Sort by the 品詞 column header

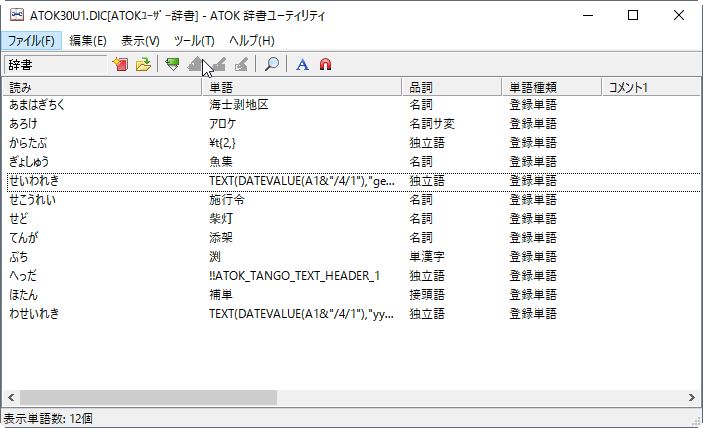451,87
